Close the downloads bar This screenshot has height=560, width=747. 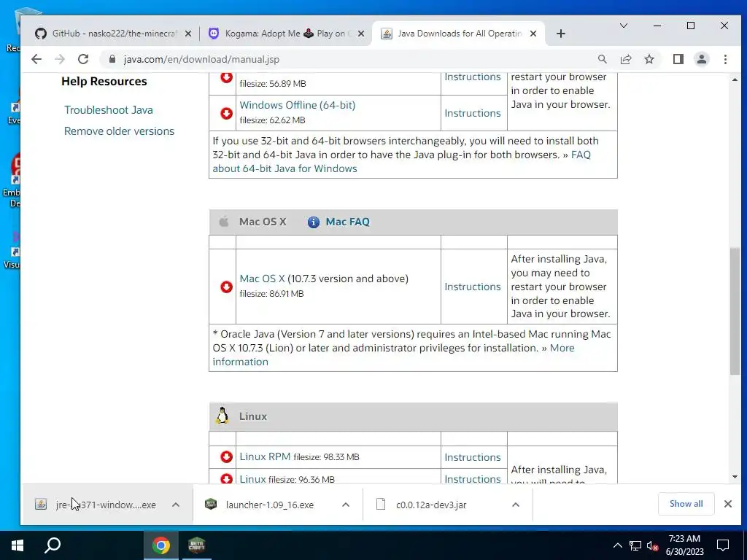[x=727, y=504]
